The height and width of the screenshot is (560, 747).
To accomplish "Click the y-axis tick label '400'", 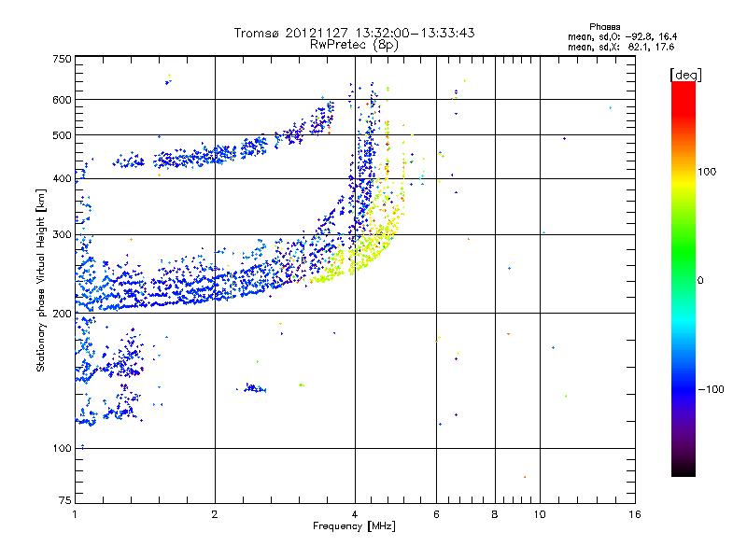I will [62, 179].
